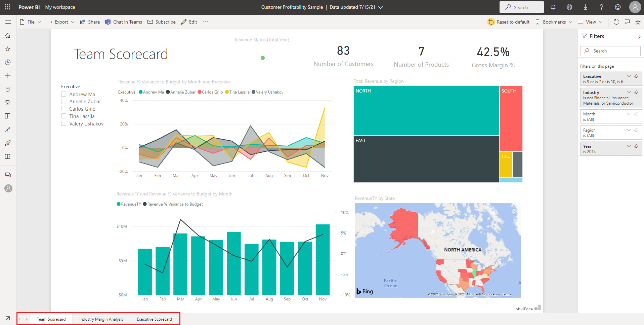This screenshot has height=325, width=644.
Task: Open Favorites star in left sidebar
Action: click(8, 49)
